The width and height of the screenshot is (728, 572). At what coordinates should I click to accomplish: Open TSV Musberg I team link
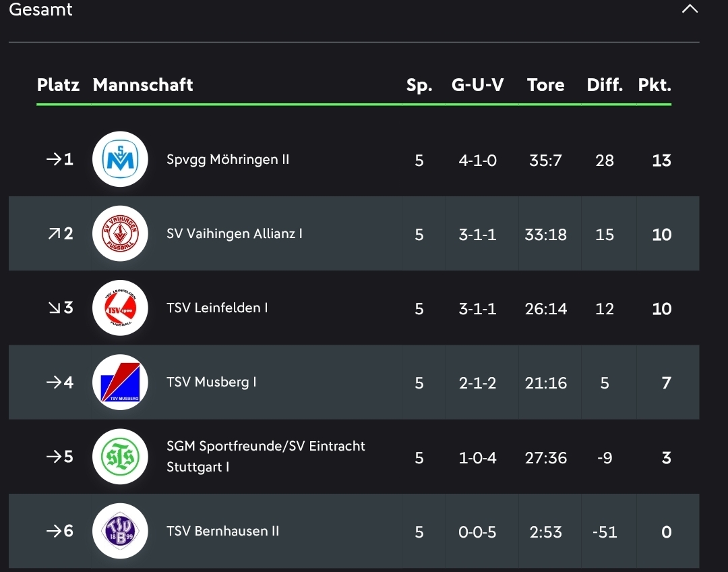tap(211, 382)
